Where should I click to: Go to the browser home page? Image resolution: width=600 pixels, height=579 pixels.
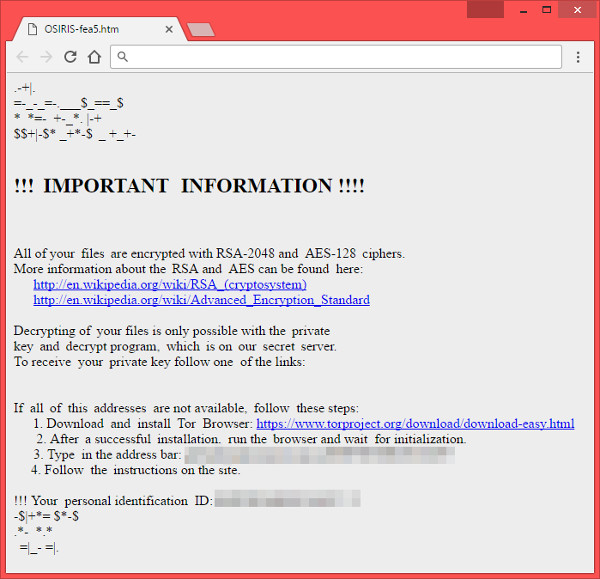coord(94,57)
